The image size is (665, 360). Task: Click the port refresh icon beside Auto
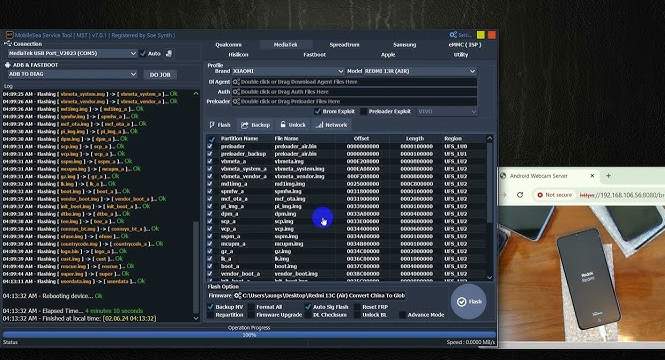[x=169, y=53]
